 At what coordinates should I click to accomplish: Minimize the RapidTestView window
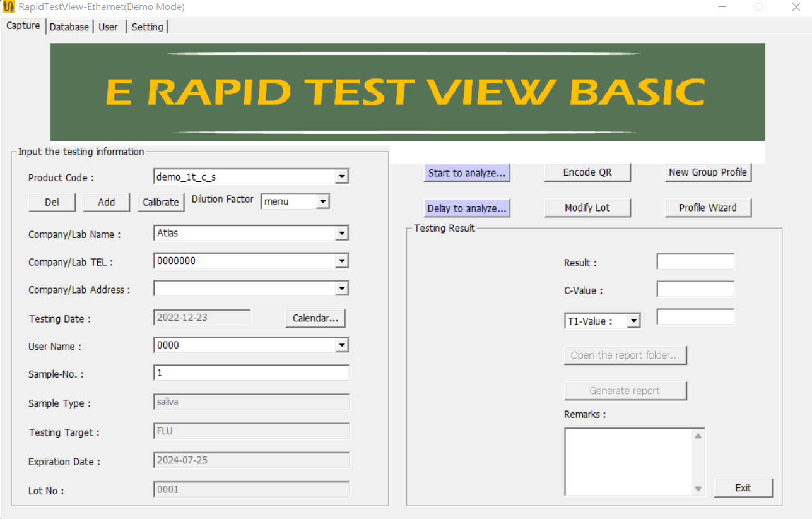[723, 8]
